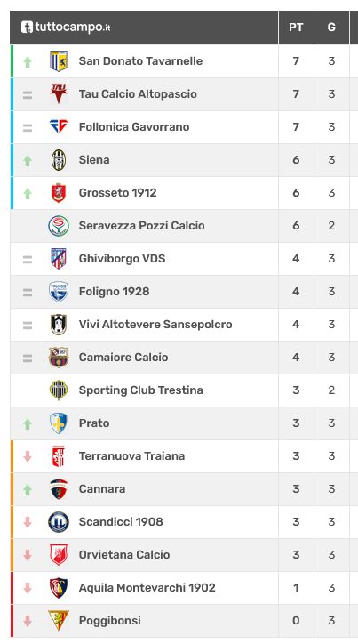
Task: Go to the Camaiore Calcio team page
Action: [x=123, y=357]
